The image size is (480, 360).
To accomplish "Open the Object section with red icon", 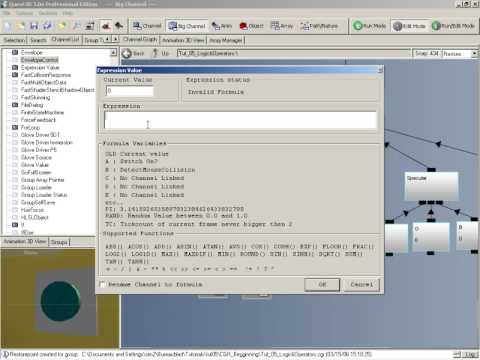I will pyautogui.click(x=252, y=26).
